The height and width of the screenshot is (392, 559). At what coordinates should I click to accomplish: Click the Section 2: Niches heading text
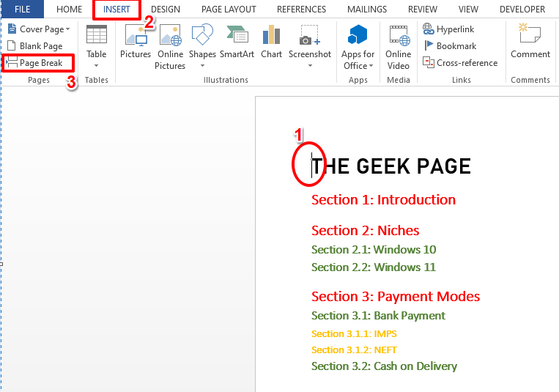coord(365,231)
